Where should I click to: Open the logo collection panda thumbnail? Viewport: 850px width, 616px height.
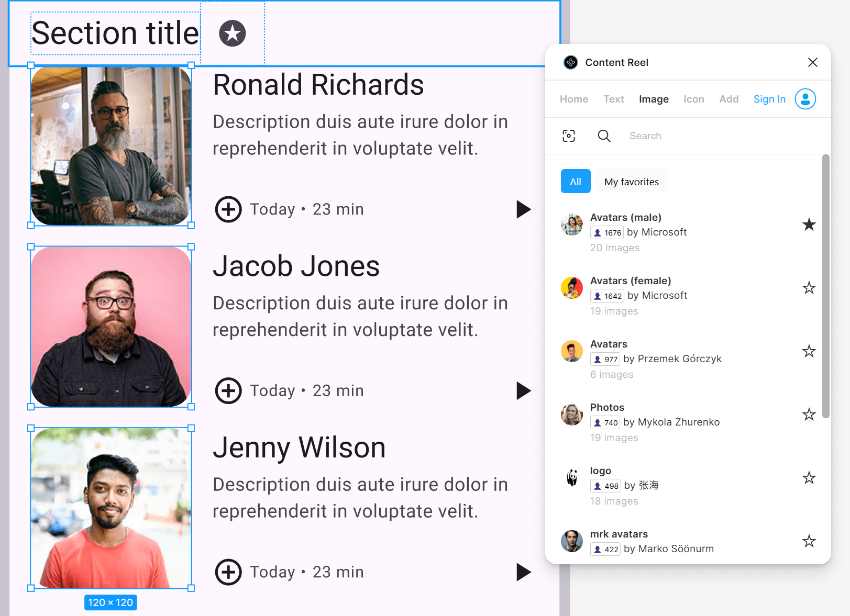pos(572,478)
